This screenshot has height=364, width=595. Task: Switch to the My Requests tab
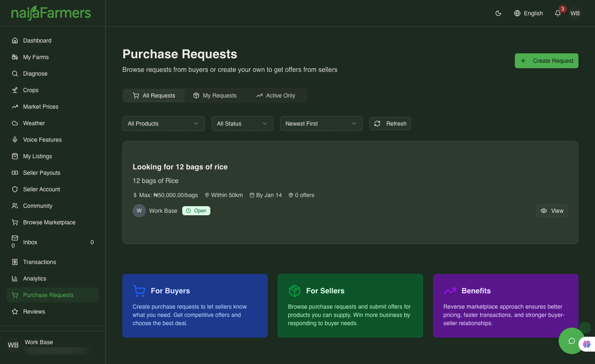(x=215, y=95)
